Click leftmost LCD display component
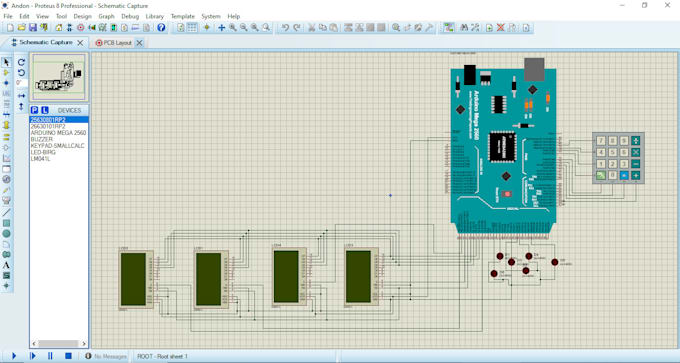 (136, 279)
